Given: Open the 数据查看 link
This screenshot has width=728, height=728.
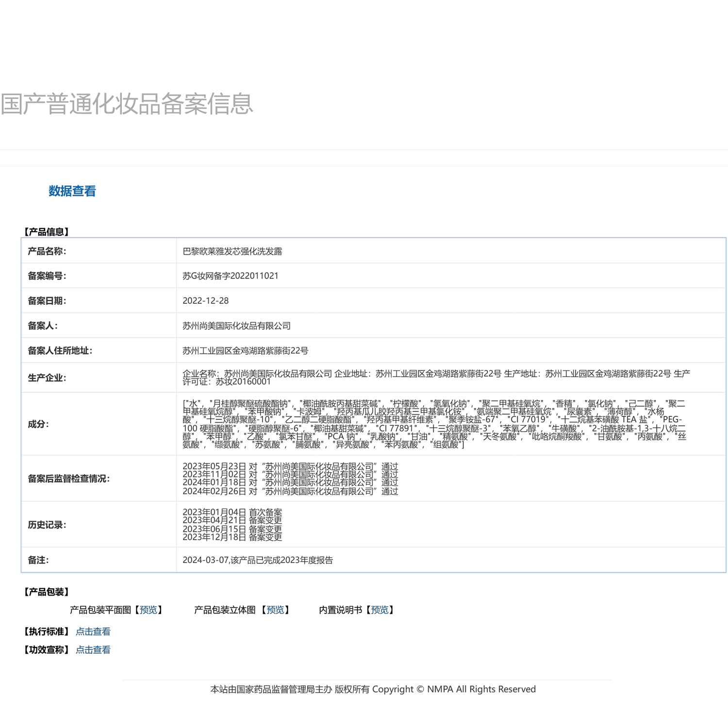Looking at the screenshot, I should coord(72,191).
